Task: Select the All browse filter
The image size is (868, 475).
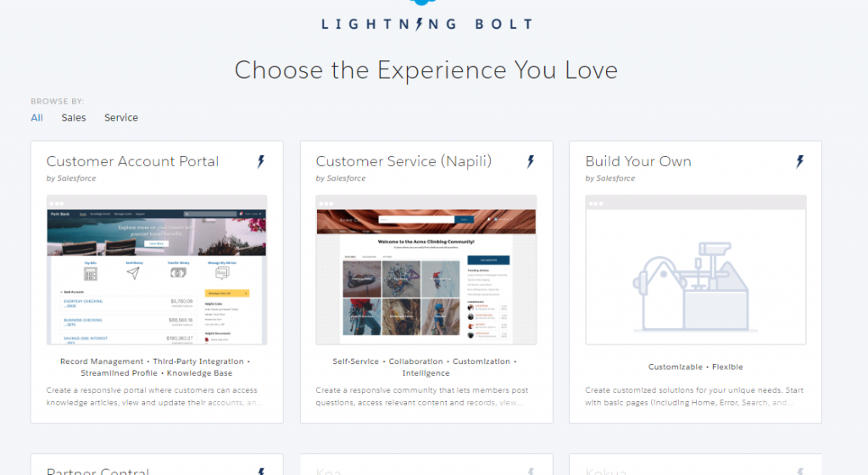Action: (x=36, y=118)
